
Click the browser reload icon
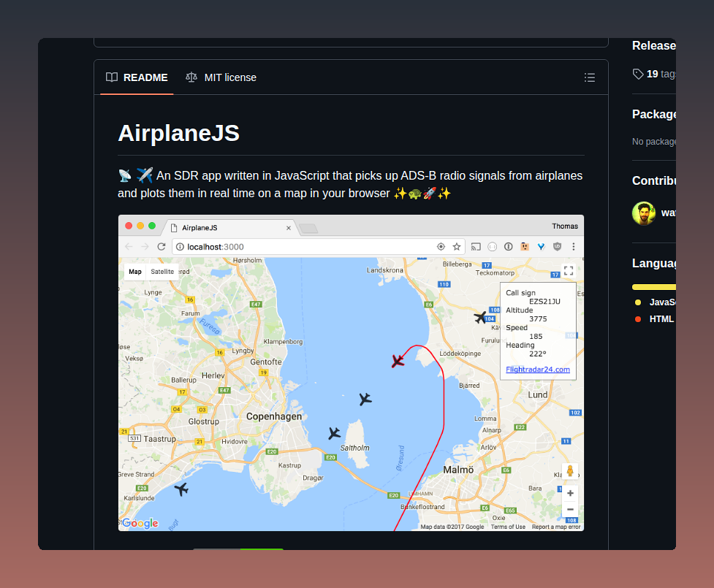162,247
